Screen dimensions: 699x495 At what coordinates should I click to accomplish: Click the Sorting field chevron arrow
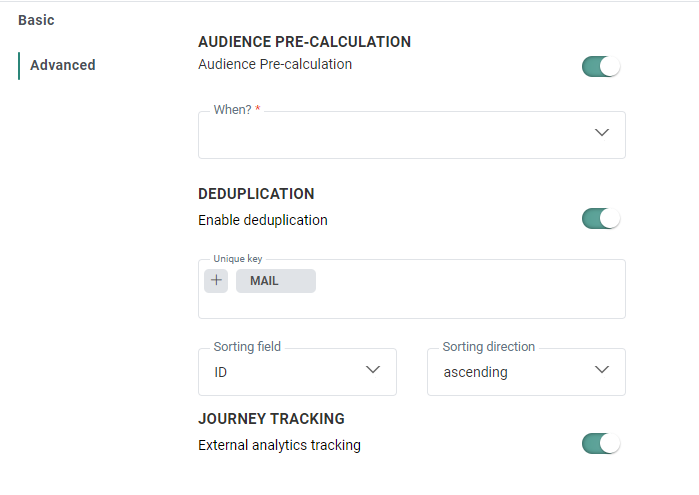point(373,370)
